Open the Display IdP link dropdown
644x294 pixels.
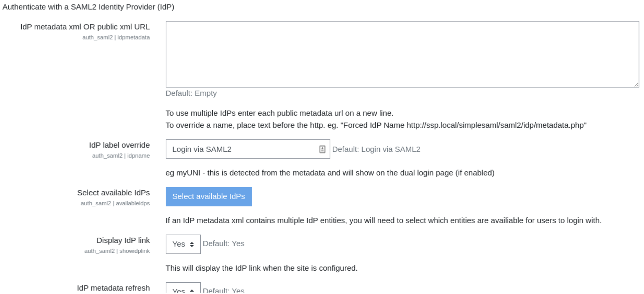pos(183,244)
